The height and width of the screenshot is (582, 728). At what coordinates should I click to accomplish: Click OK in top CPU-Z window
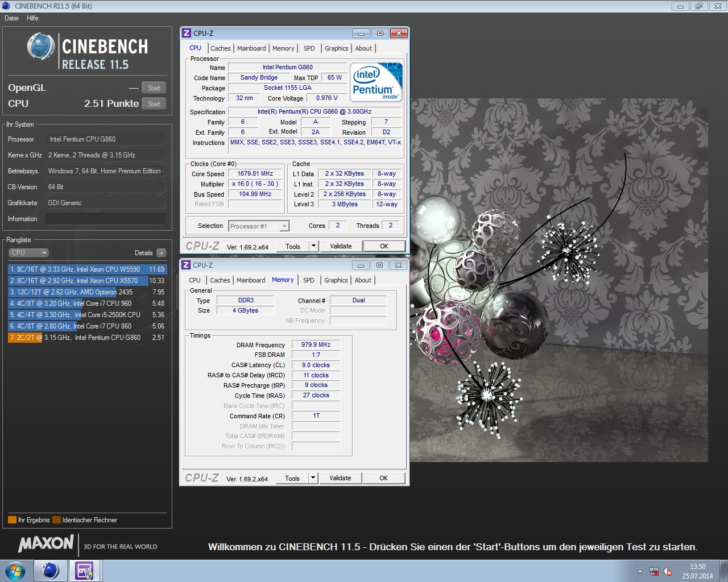coord(384,246)
